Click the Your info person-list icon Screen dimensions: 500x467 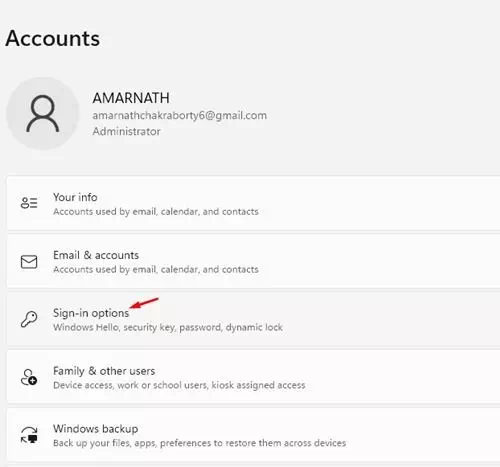click(x=29, y=203)
